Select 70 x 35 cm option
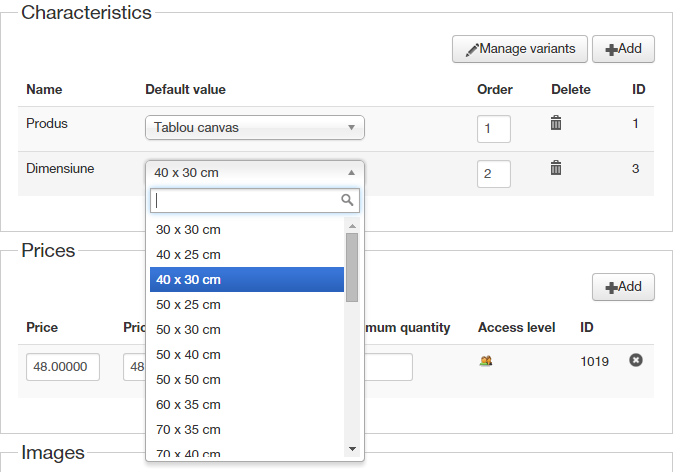This screenshot has width=684, height=472. pos(188,430)
